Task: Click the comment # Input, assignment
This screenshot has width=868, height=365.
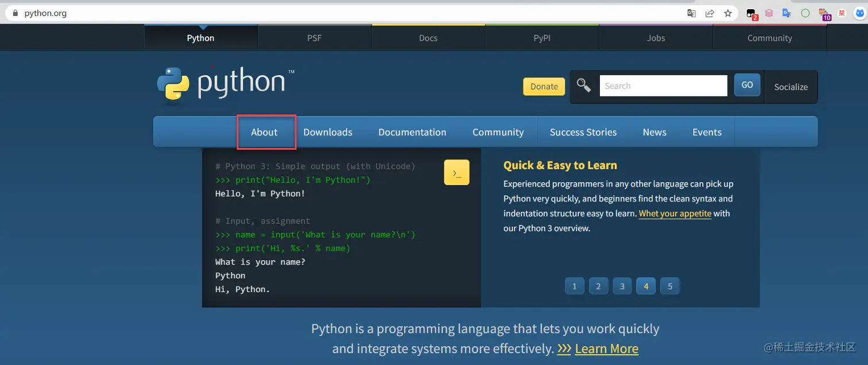Action: 263,221
